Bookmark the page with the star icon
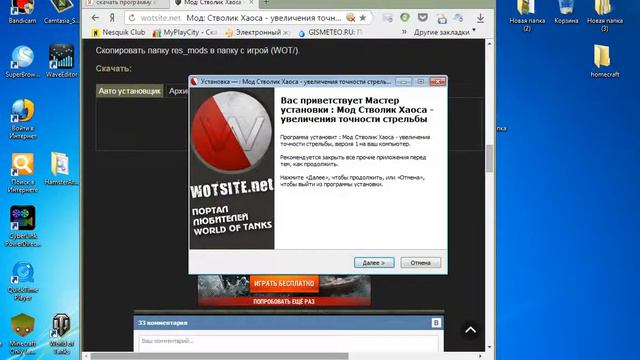The height and width of the screenshot is (360, 640). (x=362, y=18)
